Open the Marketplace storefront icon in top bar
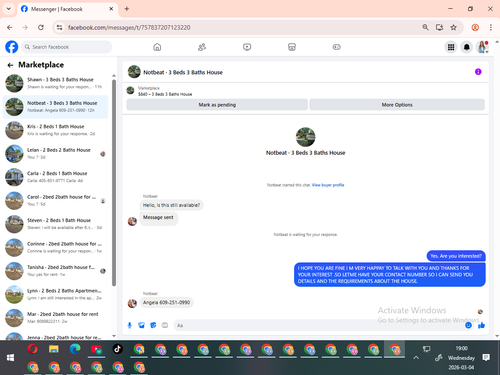The image size is (500, 375). 292,47
